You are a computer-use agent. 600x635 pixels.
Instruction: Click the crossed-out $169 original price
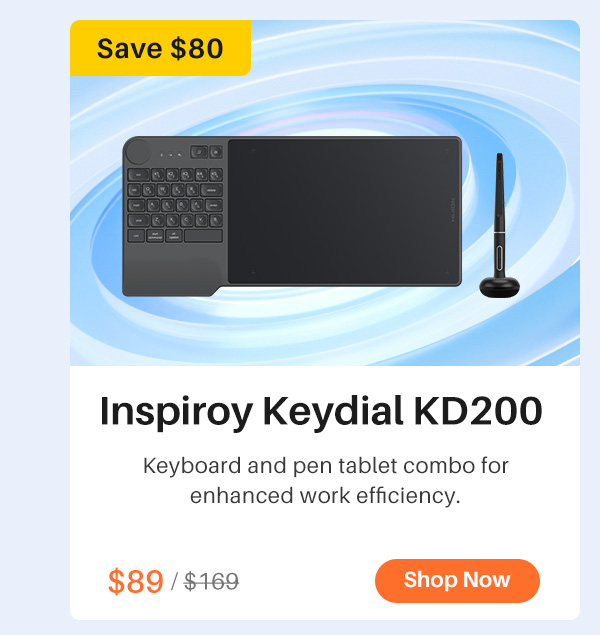click(211, 582)
